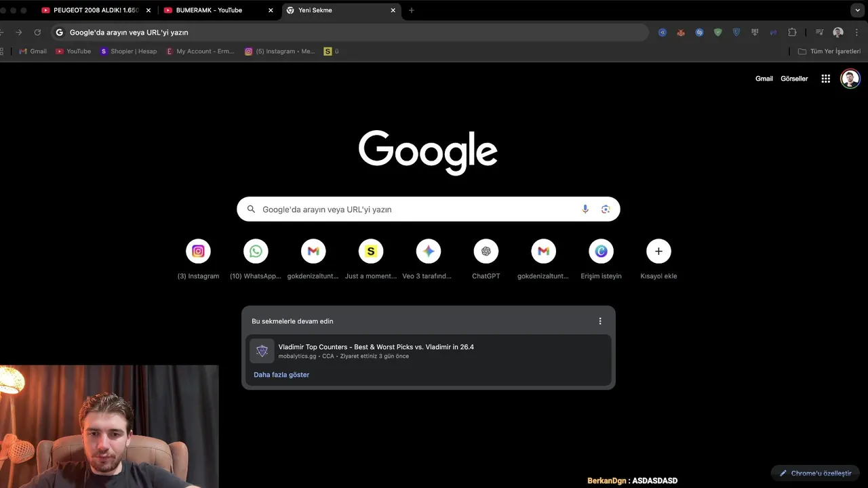Click the purple waveform extension icon
This screenshot has width=868, height=488.
tap(772, 32)
